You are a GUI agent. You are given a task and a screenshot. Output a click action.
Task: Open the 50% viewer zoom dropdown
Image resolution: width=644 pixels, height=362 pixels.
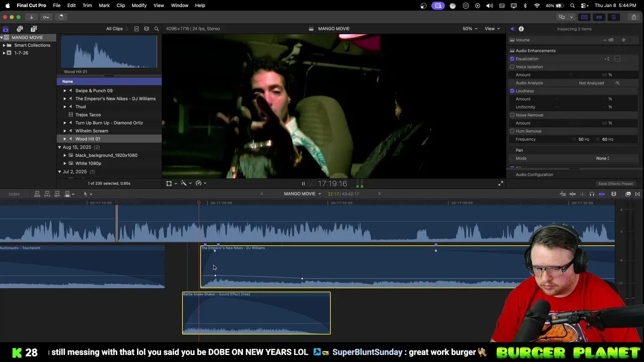tap(470, 29)
